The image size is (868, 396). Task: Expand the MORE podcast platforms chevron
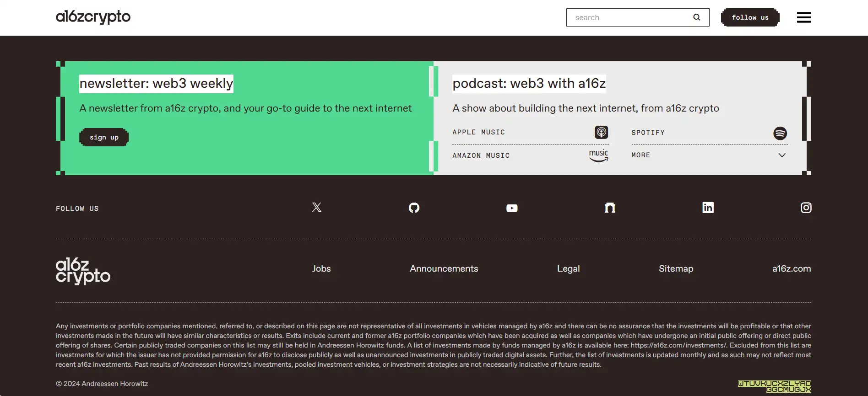coord(782,155)
